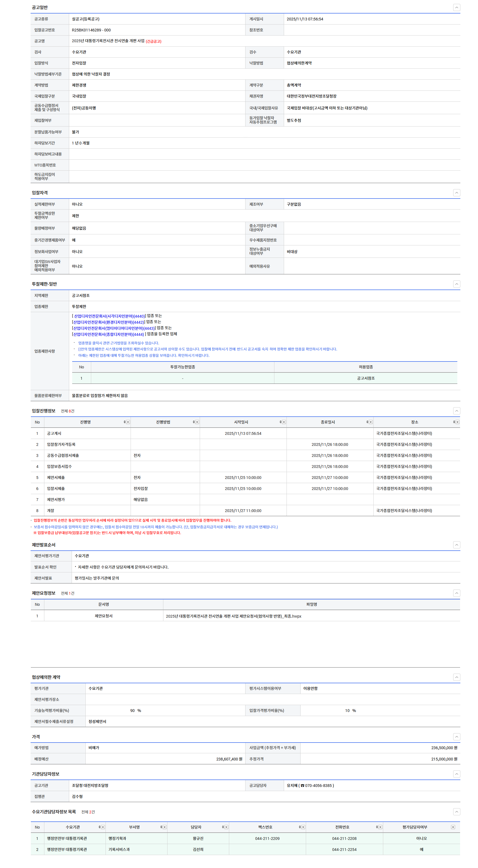This screenshot has width=478, height=868.
Task: Download the 제안요청서 hwpx file
Action: click(233, 616)
